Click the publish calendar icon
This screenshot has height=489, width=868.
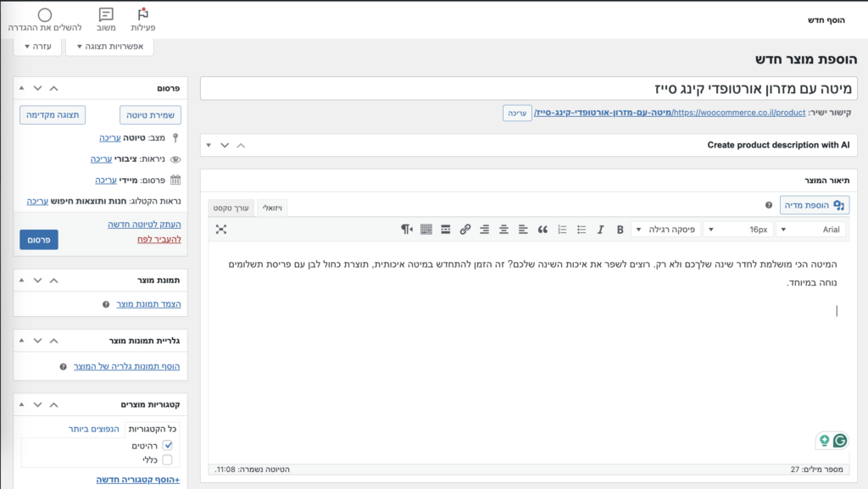[175, 180]
